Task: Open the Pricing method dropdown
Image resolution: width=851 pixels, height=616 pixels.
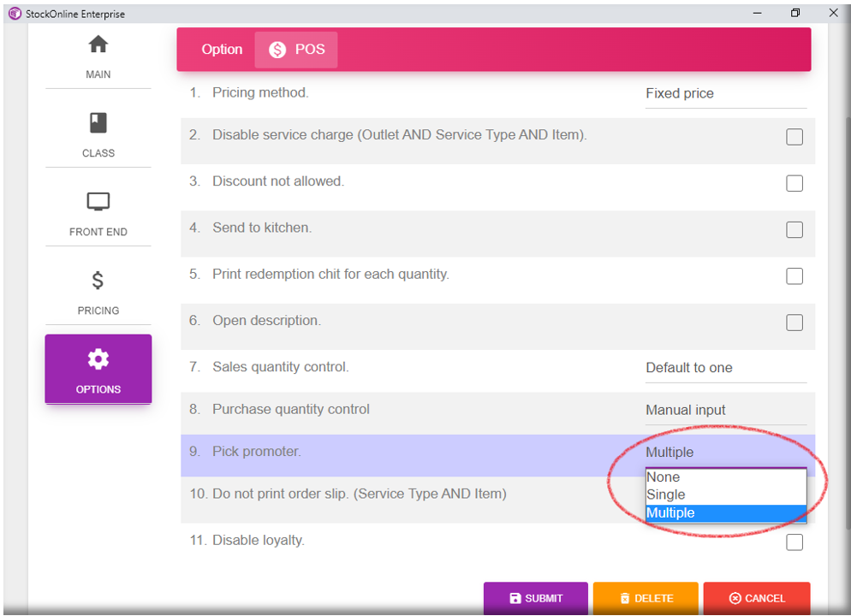Action: [x=725, y=94]
